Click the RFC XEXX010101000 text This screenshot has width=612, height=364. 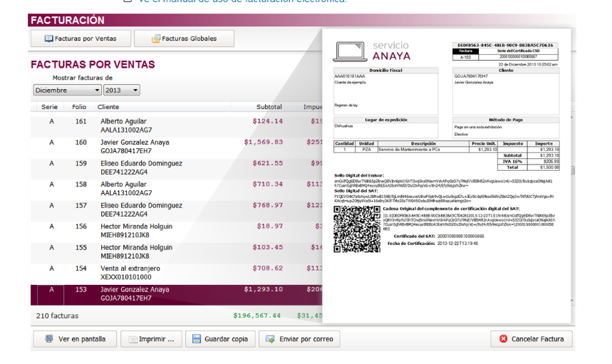(x=126, y=277)
